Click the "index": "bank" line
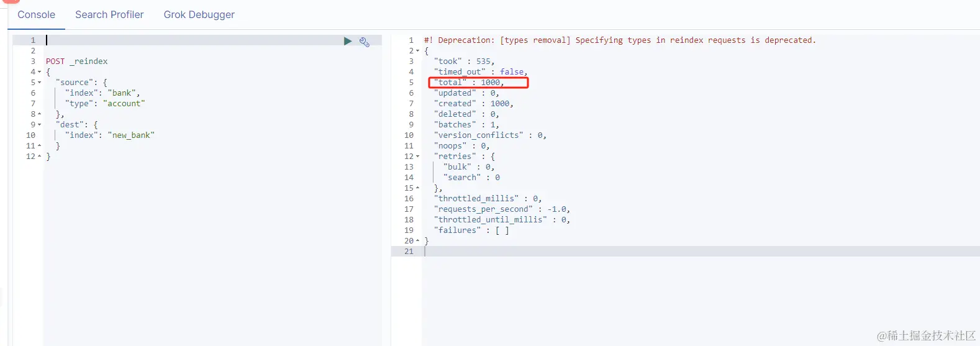This screenshot has width=980, height=346. [102, 93]
